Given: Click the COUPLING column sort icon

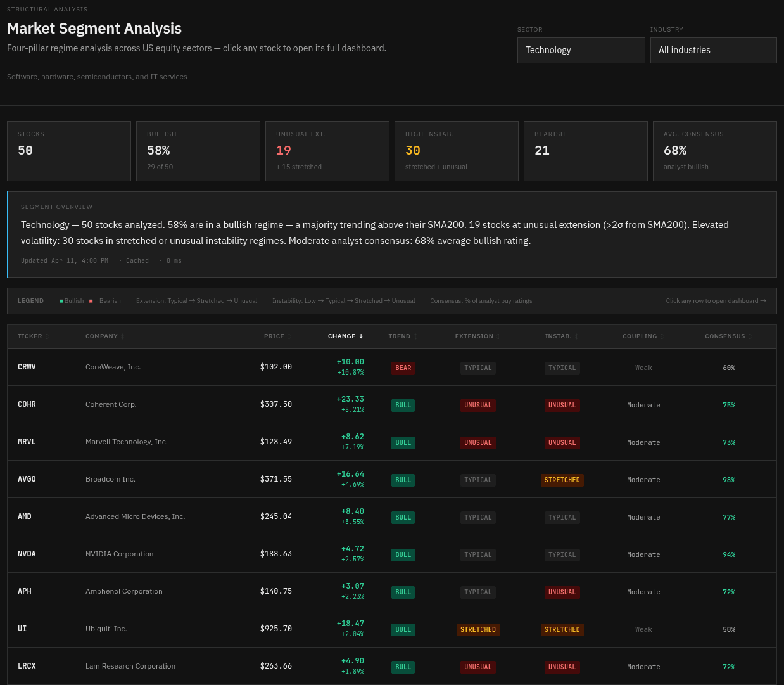Looking at the screenshot, I should (x=662, y=336).
